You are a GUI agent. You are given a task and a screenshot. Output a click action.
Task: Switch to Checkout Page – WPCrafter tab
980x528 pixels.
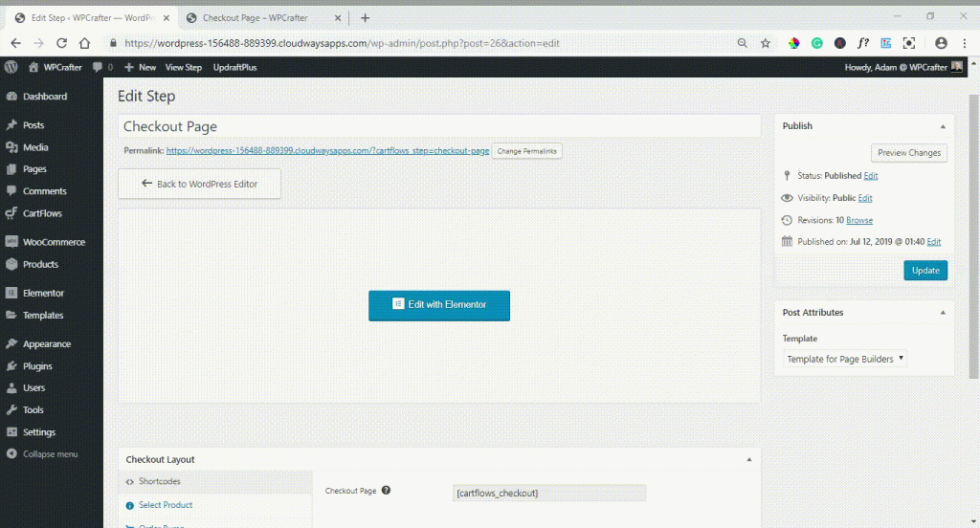[x=255, y=18]
